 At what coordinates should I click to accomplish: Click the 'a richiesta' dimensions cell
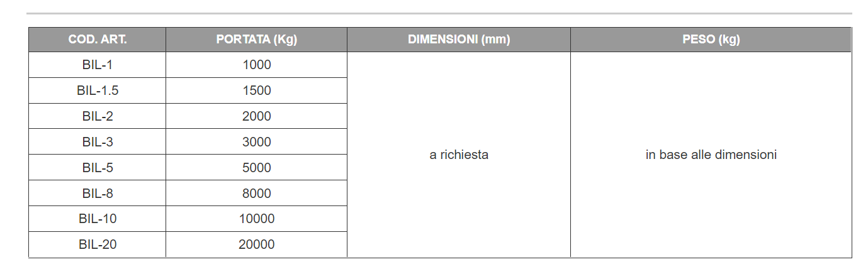(459, 155)
